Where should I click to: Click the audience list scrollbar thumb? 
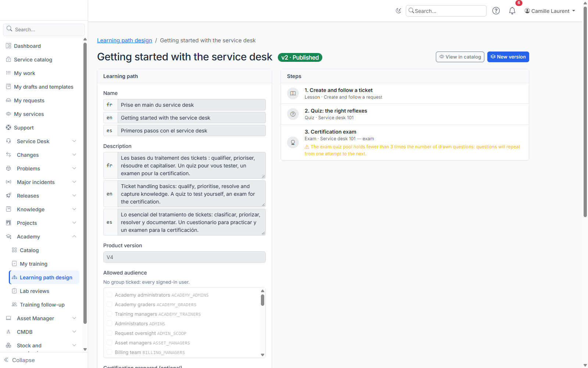coord(262,300)
